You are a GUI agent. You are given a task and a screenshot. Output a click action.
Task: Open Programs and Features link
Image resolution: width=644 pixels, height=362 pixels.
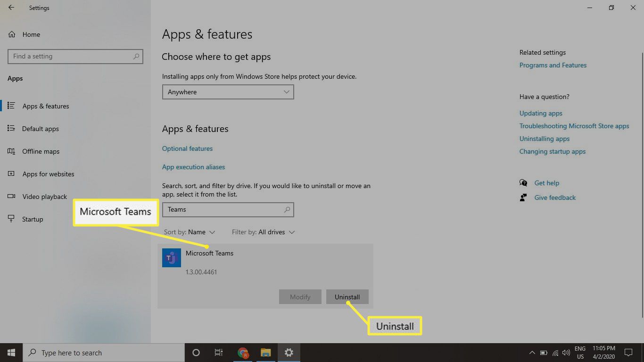553,65
